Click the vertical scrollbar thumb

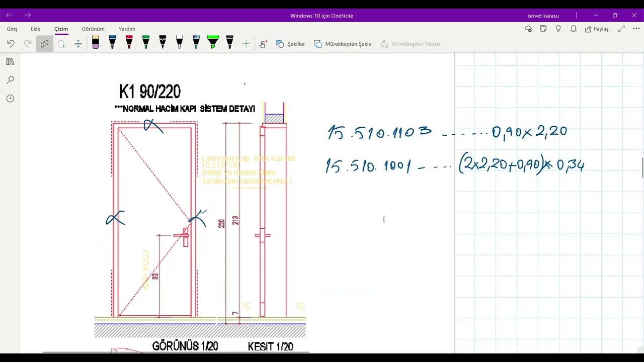[x=642, y=167]
